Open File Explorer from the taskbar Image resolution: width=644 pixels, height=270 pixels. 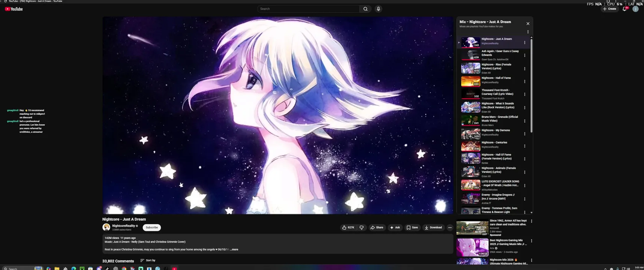point(57,268)
